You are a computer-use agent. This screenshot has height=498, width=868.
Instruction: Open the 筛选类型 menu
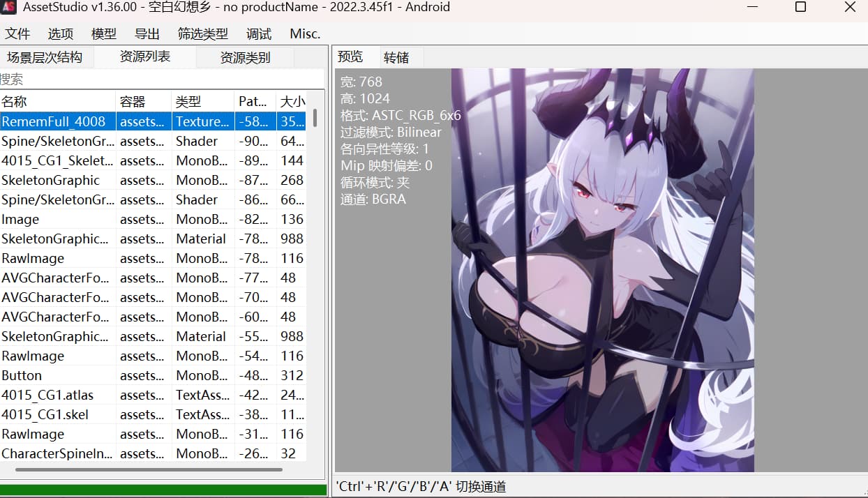pos(203,33)
